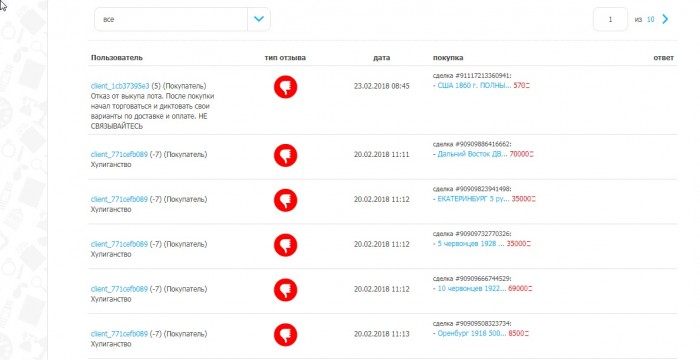Image resolution: width=700 pixels, height=360 pixels.
Task: Click the "тип отзыва" column header
Action: coord(285,58)
